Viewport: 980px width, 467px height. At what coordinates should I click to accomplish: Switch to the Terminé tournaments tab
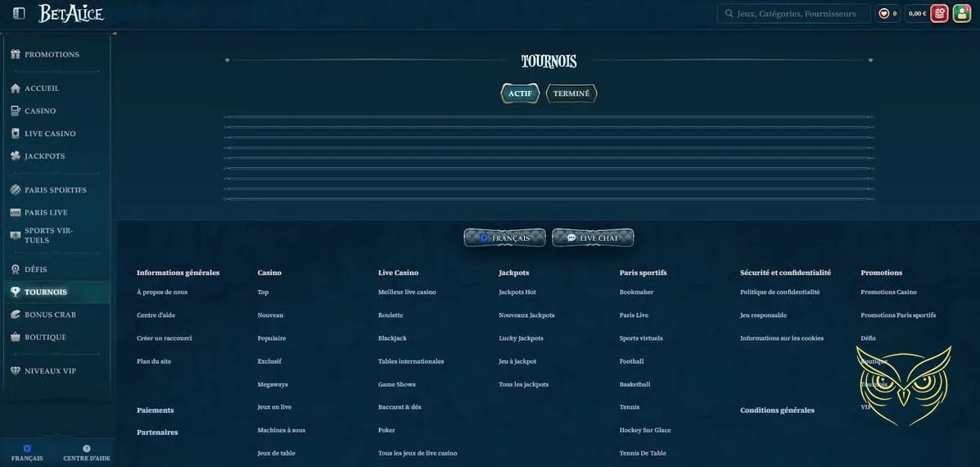click(x=571, y=93)
